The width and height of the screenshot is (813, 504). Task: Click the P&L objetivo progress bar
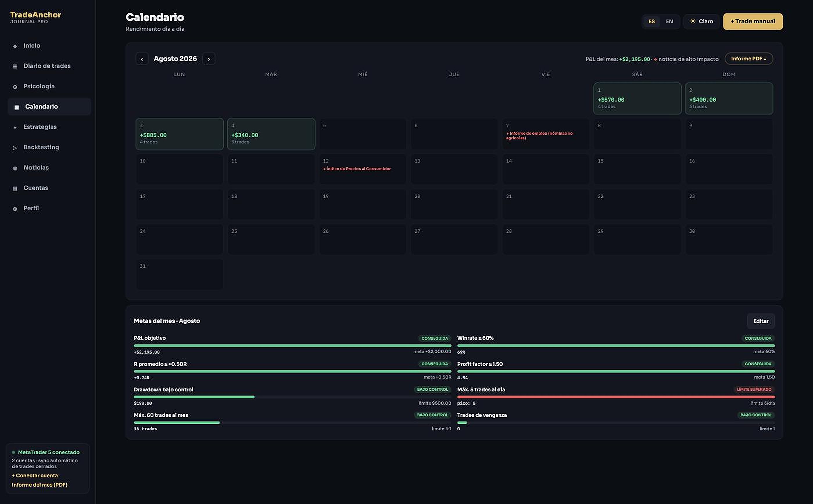[292, 346]
